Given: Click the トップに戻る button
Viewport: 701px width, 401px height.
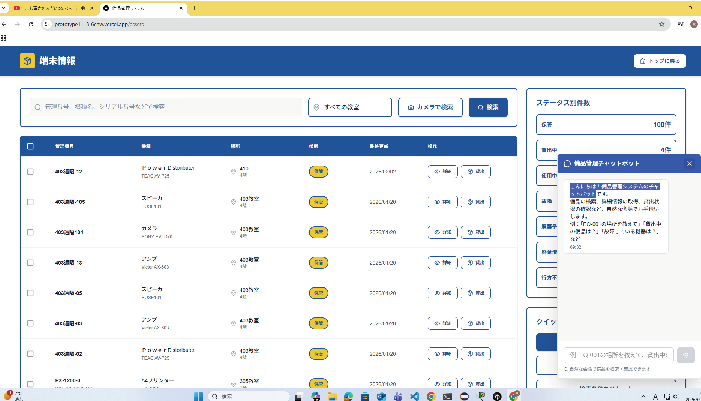Looking at the screenshot, I should pos(659,61).
